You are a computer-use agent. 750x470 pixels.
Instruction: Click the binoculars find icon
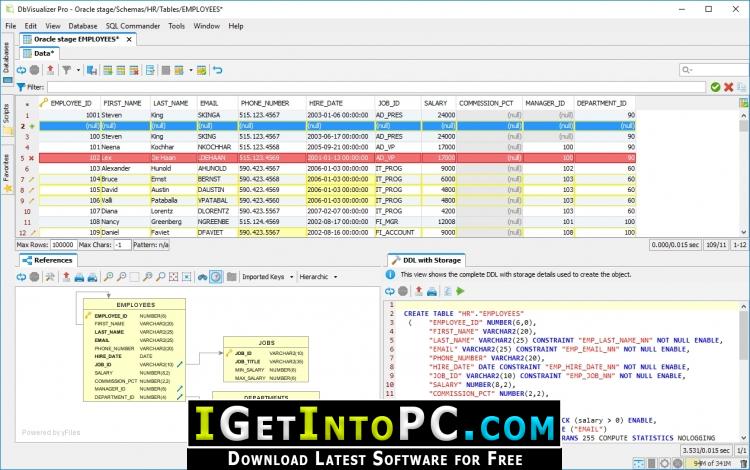click(x=203, y=277)
